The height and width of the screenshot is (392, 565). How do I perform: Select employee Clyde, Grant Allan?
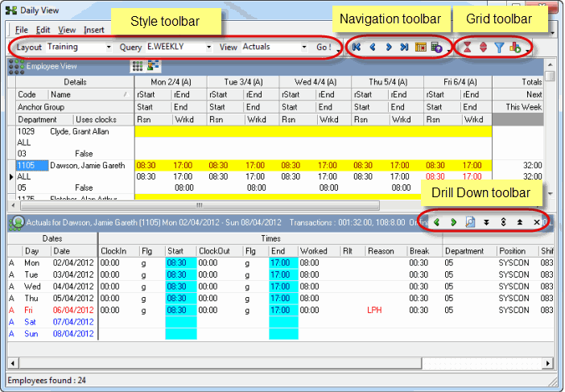pyautogui.click(x=79, y=131)
